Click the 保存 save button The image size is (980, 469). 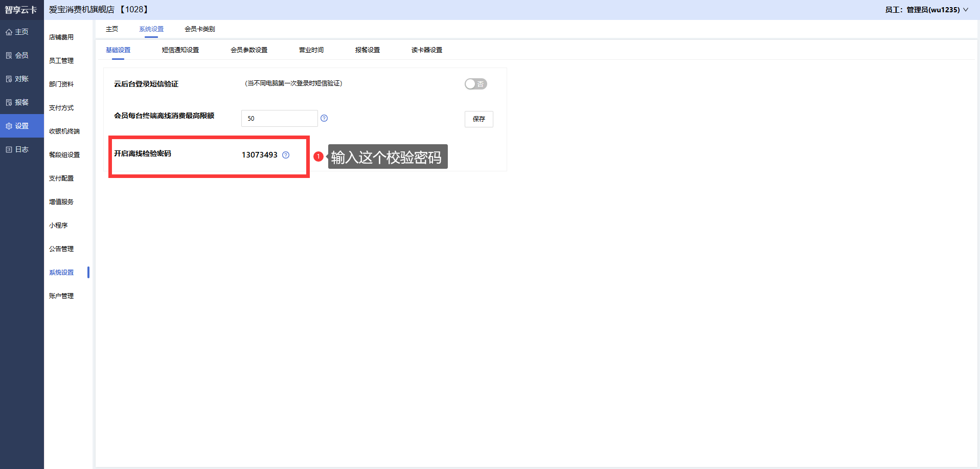point(478,119)
